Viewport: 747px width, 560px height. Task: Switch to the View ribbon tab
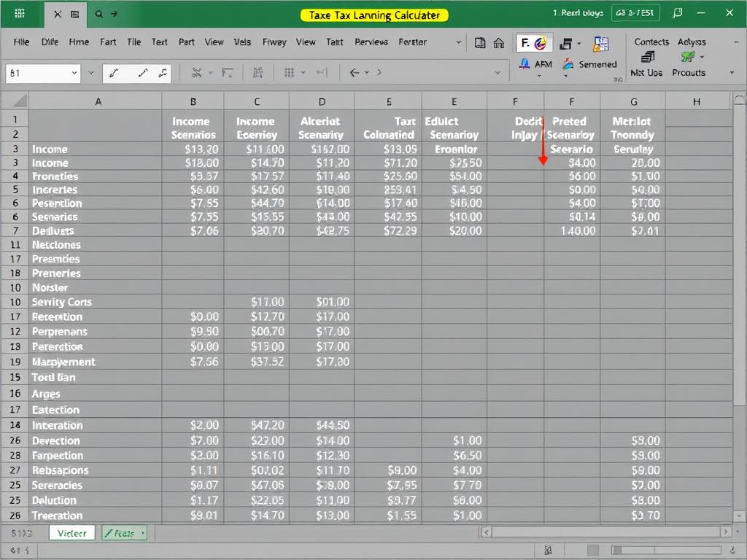click(214, 42)
